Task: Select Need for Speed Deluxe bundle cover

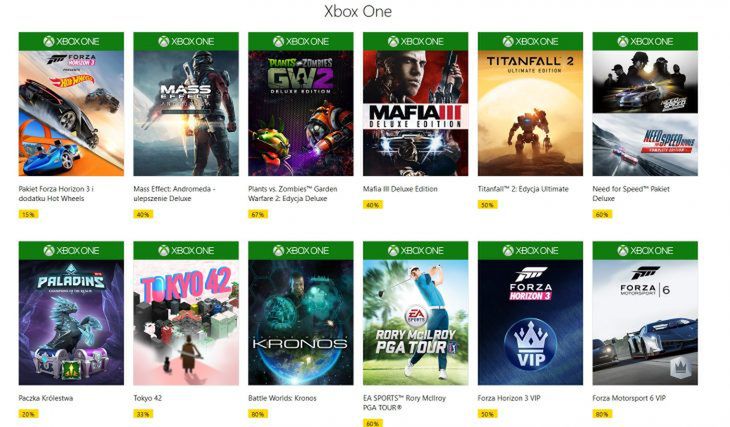Action: pos(645,113)
